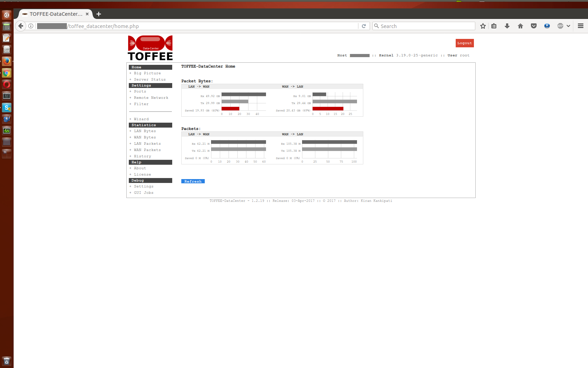Open the Home menu section

[x=150, y=67]
